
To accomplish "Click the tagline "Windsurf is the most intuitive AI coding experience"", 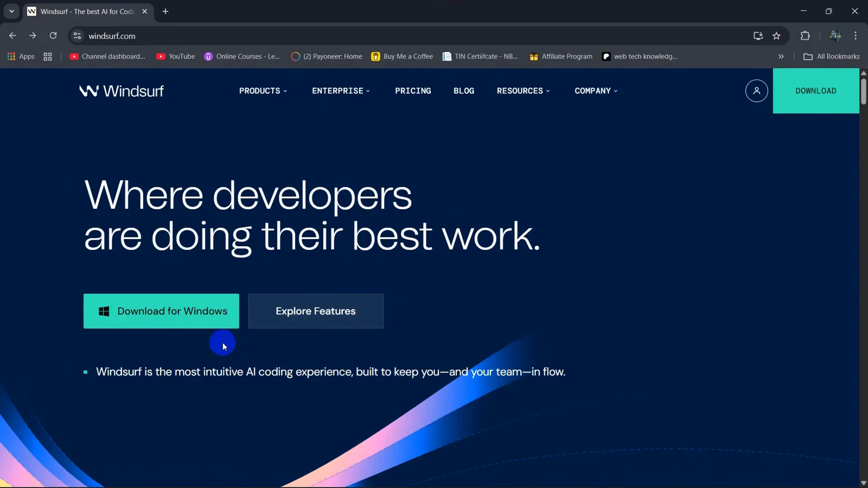I will click(x=331, y=372).
